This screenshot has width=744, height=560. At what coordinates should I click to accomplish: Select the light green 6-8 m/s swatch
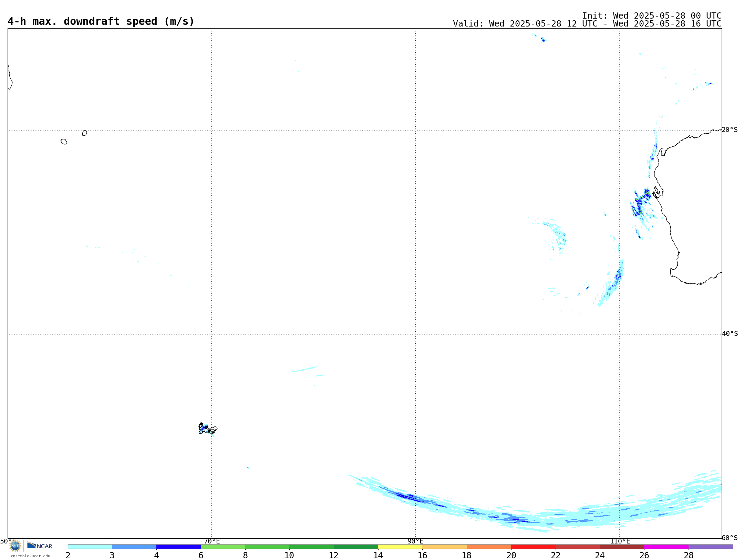pos(223,547)
